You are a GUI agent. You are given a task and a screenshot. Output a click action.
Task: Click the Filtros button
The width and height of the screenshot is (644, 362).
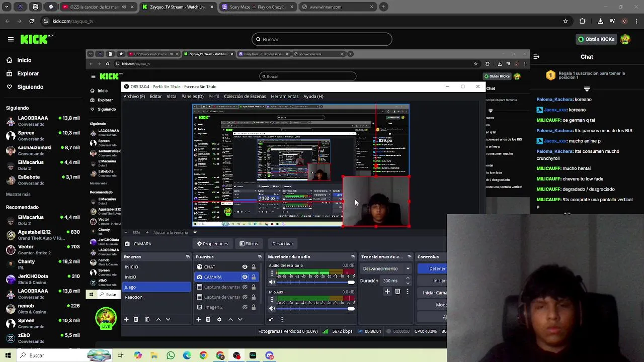[249, 244]
